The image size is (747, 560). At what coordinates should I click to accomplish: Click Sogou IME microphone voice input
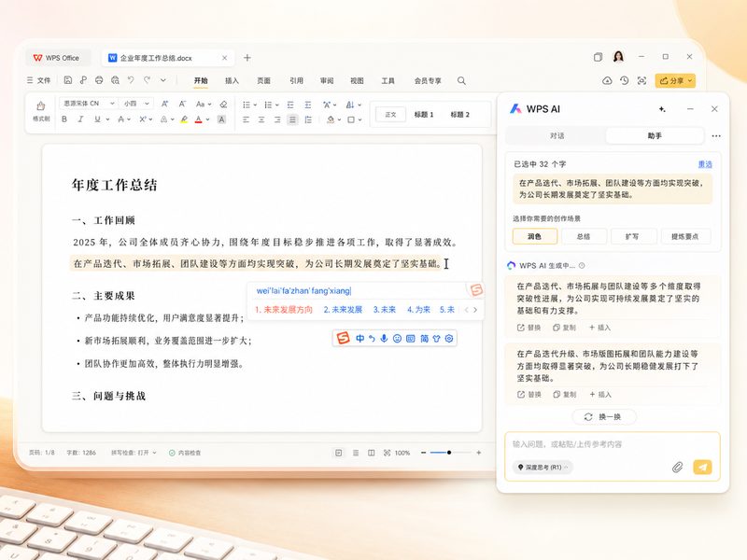pyautogui.click(x=384, y=339)
